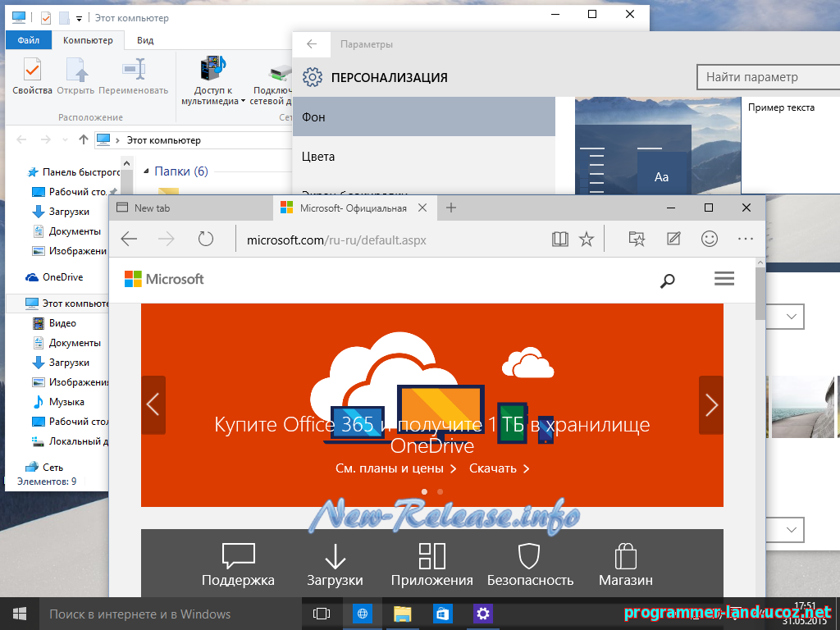Open Загрузки on the Microsoft page
The width and height of the screenshot is (840, 630).
pos(335,565)
